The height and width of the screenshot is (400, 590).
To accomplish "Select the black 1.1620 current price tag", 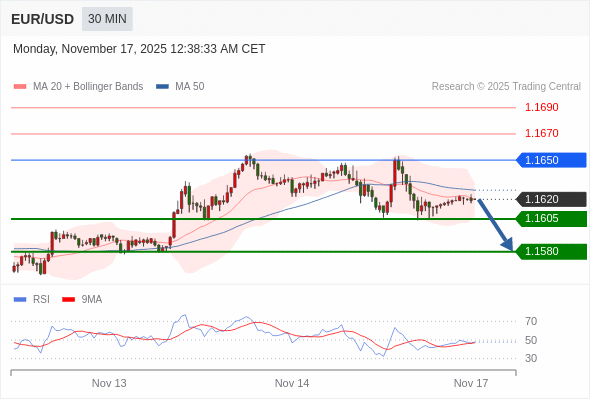I will tap(552, 199).
